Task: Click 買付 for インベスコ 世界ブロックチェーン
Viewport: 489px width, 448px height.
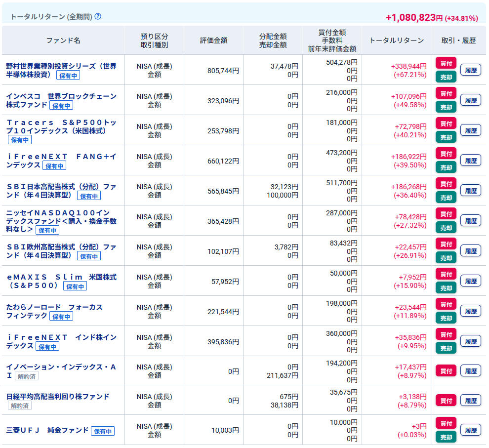Action: (x=446, y=93)
